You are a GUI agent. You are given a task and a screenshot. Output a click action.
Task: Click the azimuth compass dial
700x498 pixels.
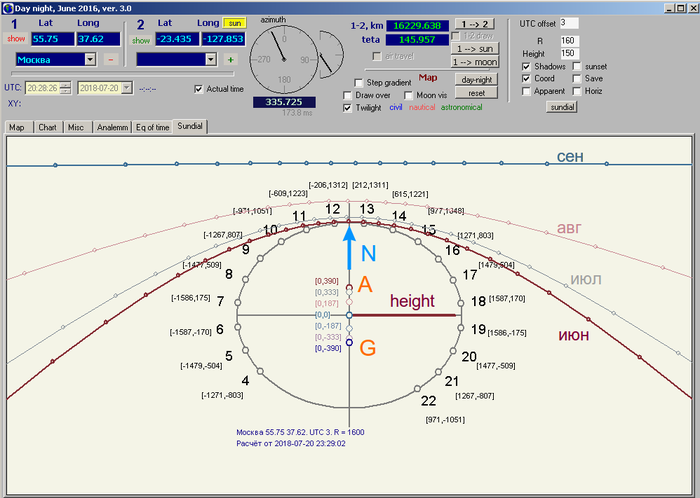point(284,59)
